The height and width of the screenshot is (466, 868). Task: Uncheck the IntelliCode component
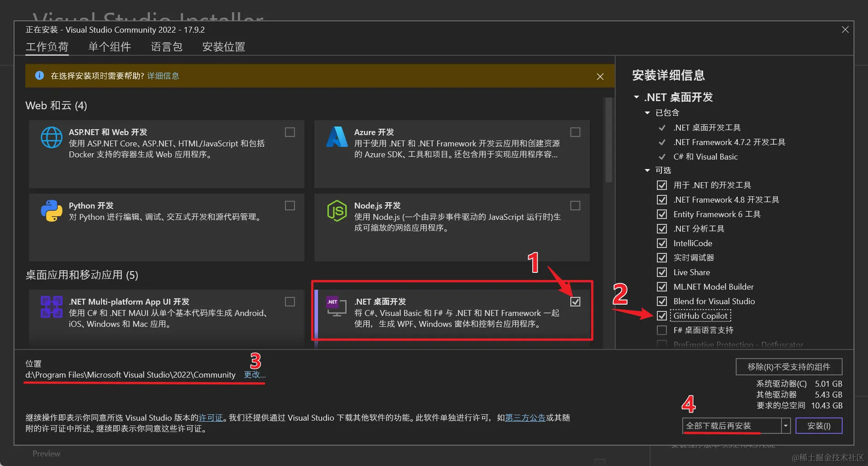(662, 243)
